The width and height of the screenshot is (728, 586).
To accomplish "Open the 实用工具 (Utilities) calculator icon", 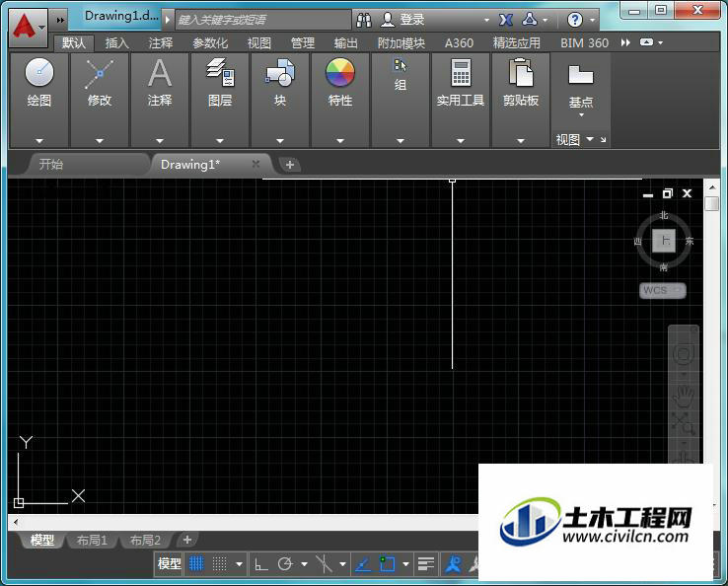I will 461,72.
